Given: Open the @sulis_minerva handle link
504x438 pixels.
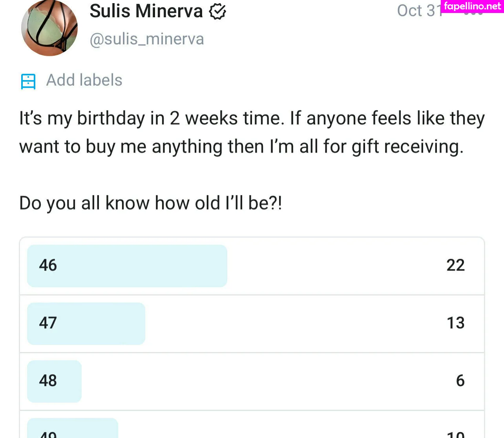Looking at the screenshot, I should (147, 39).
